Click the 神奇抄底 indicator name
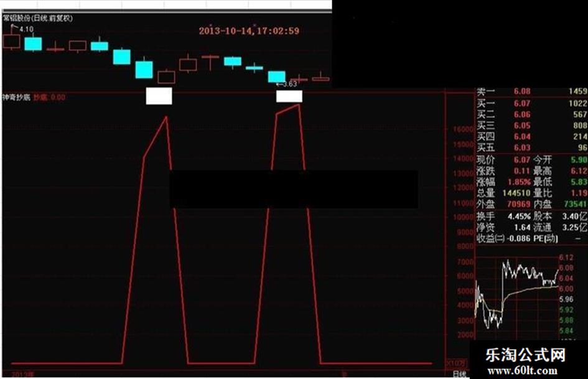This screenshot has height=379, width=588. tap(16, 98)
